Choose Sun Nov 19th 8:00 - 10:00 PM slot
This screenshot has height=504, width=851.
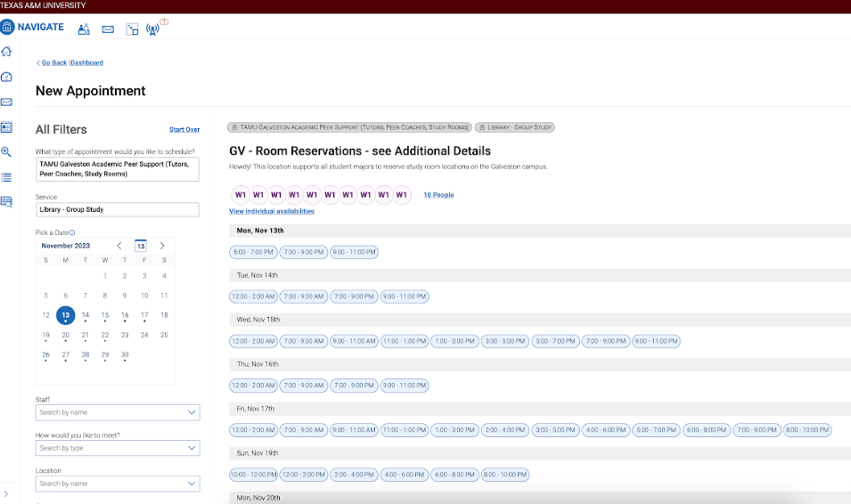tap(505, 475)
